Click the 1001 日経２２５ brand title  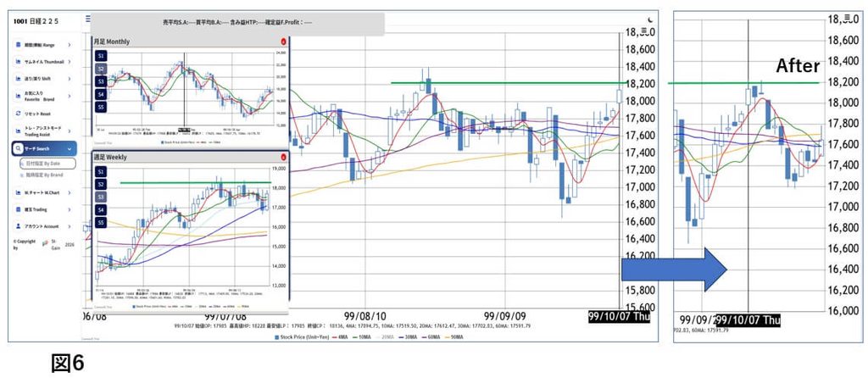coord(36,21)
